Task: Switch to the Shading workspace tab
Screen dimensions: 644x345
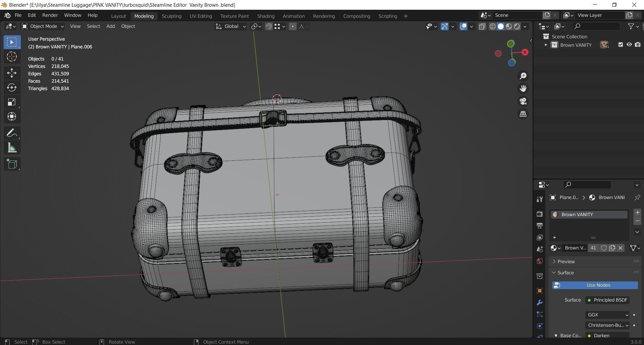Action: pos(266,16)
